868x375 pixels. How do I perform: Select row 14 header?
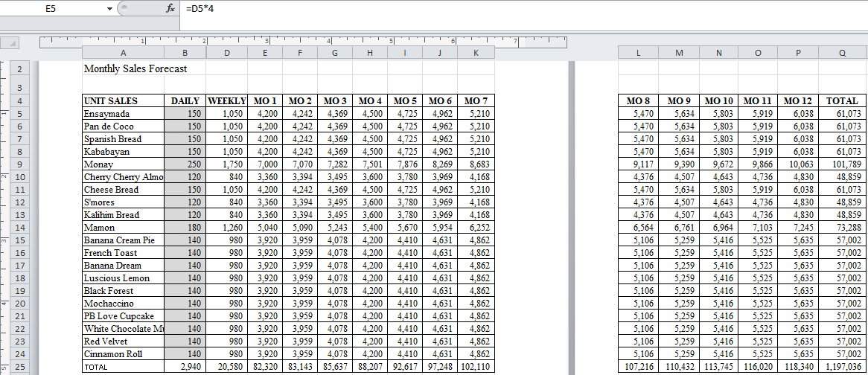pyautogui.click(x=19, y=228)
